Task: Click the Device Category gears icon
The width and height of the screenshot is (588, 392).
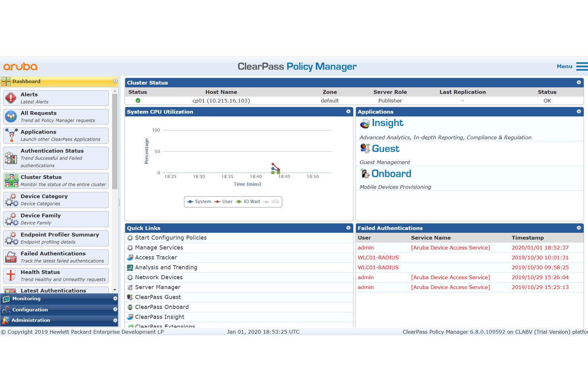Action: [11, 200]
